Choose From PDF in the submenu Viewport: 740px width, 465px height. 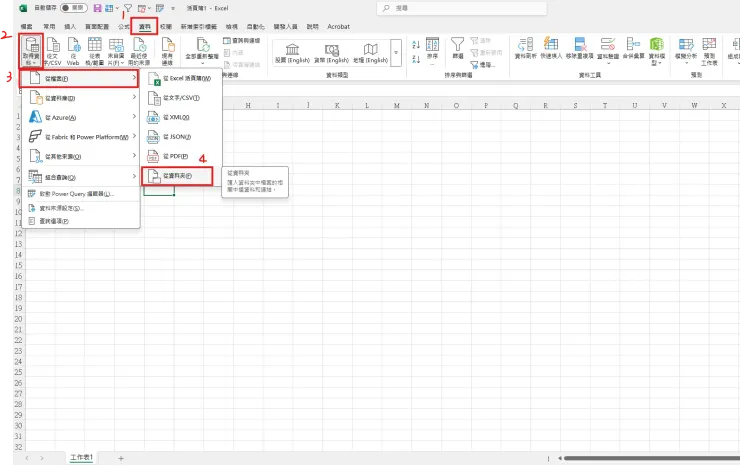(181, 156)
